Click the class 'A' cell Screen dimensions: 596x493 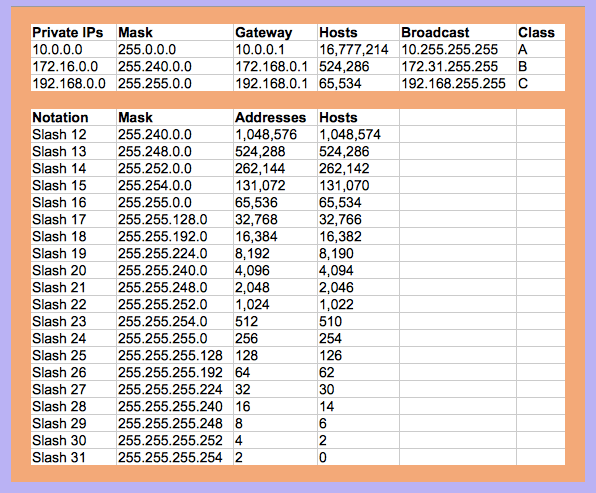pos(541,49)
